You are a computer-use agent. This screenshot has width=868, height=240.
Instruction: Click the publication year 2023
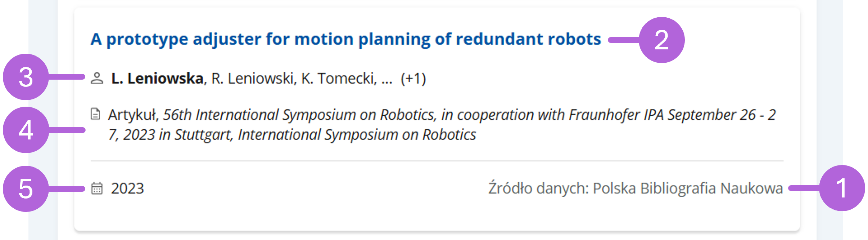click(127, 188)
